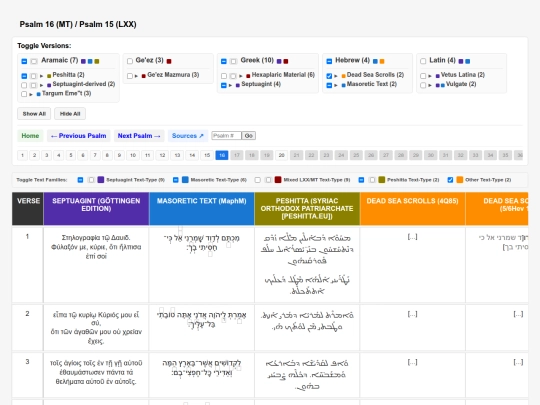This screenshot has width=540, height=405.
Task: Click the Greek (10) group label
Action: tap(257, 60)
